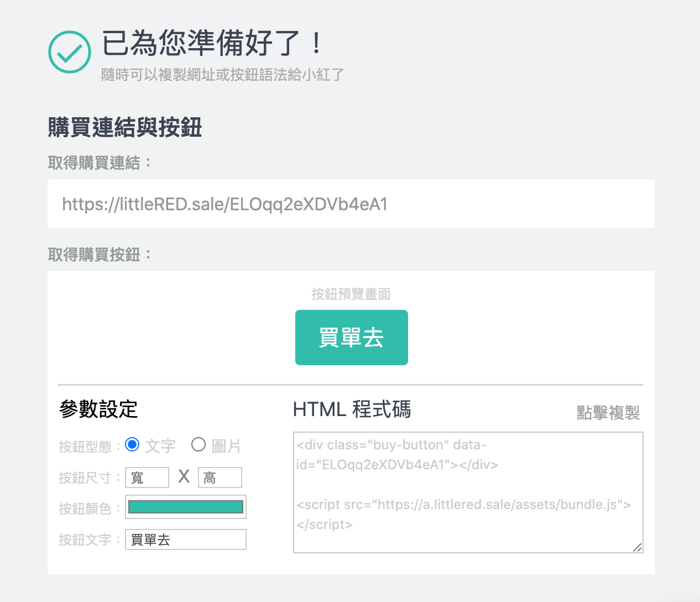Click the 參數設定 heading
The width and height of the screenshot is (700, 602).
[x=98, y=409]
